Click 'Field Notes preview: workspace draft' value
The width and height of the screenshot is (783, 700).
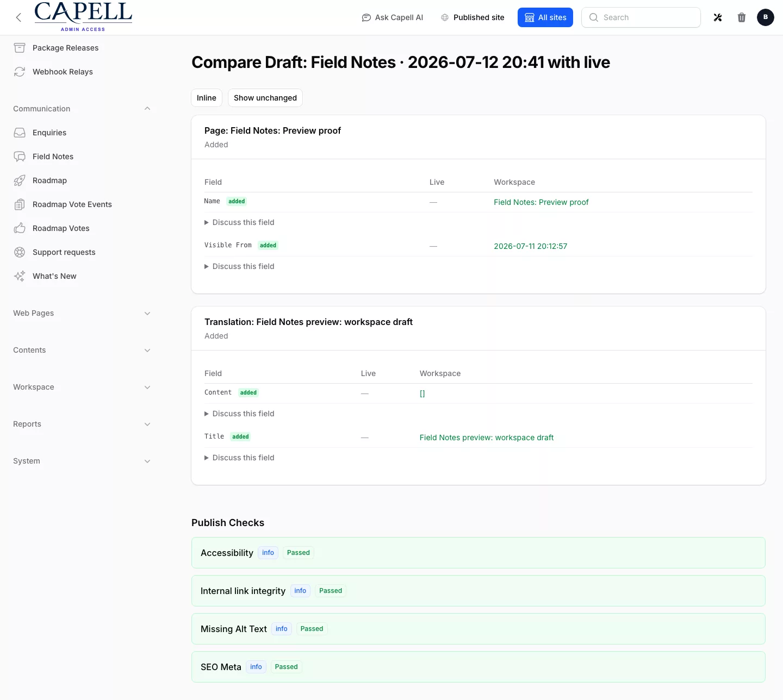pyautogui.click(x=487, y=437)
